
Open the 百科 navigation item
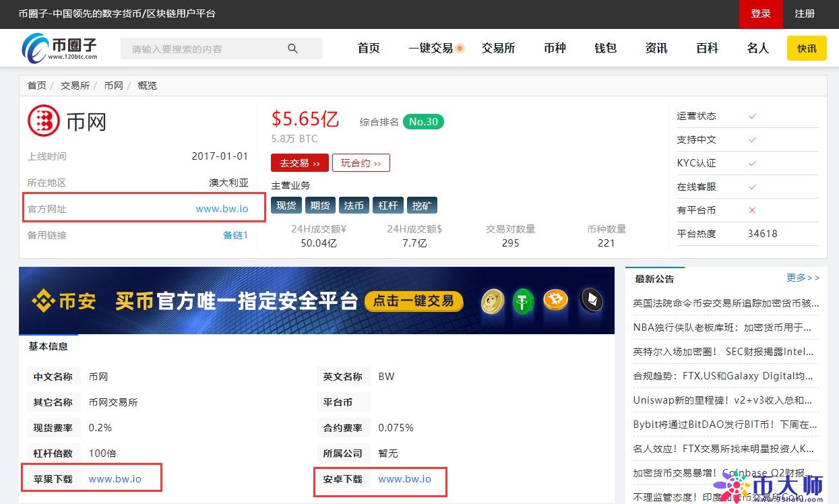click(x=707, y=49)
